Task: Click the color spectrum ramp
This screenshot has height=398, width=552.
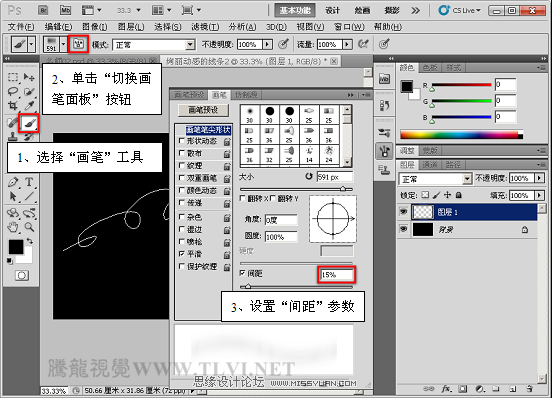Action: coord(461,134)
